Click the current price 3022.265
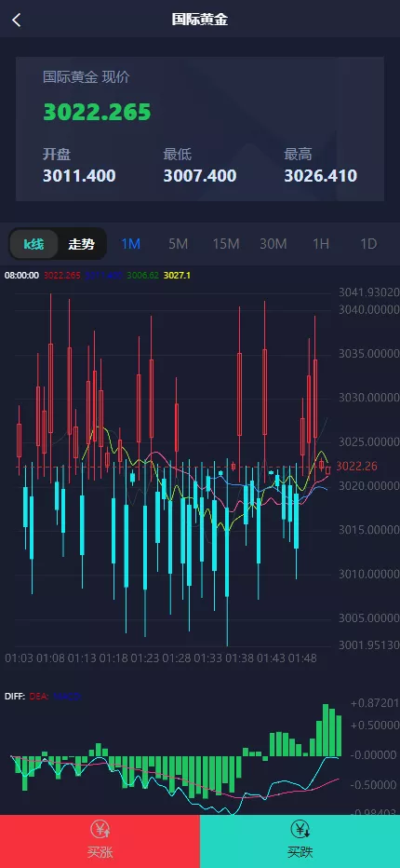This screenshot has width=400, height=868. [x=97, y=112]
